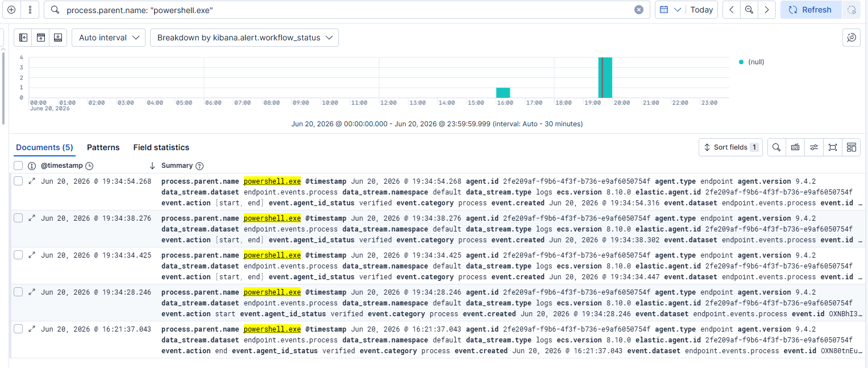This screenshot has width=868, height=368.
Task: Click the hide chart upward icon
Action: pos(41,38)
